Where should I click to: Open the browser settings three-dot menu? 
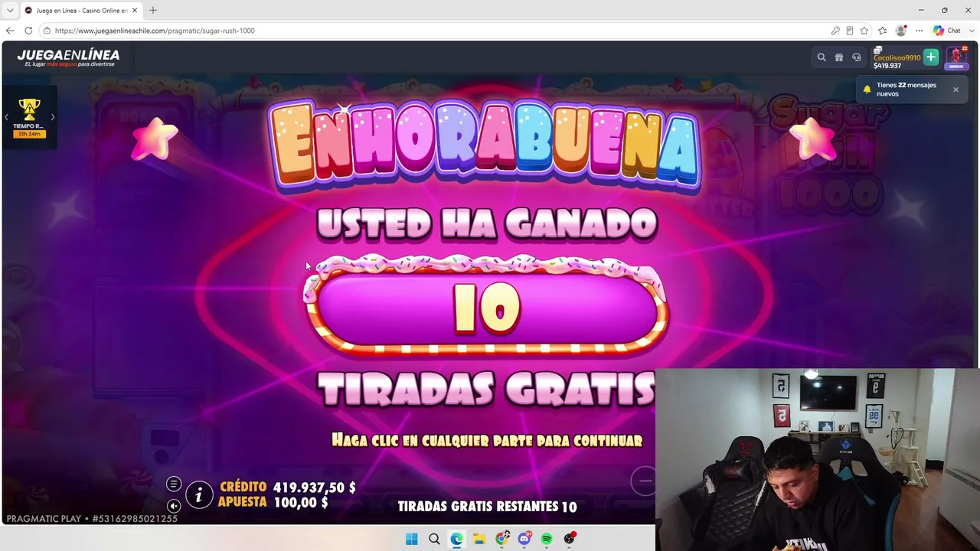tap(920, 31)
